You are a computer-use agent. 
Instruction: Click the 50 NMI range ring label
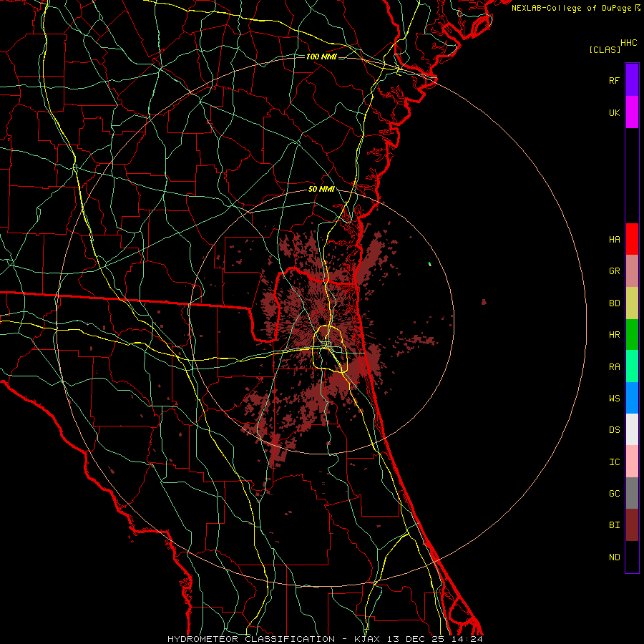(321, 190)
